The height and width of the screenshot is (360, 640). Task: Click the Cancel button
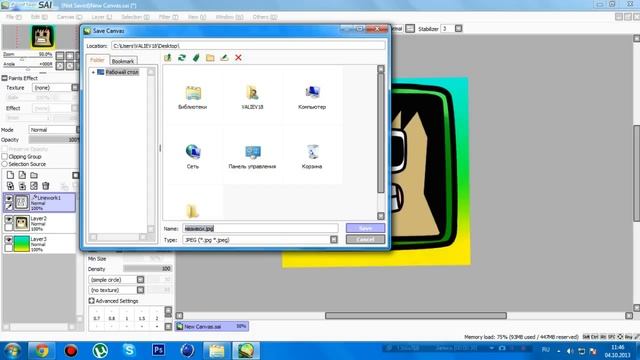coord(365,239)
